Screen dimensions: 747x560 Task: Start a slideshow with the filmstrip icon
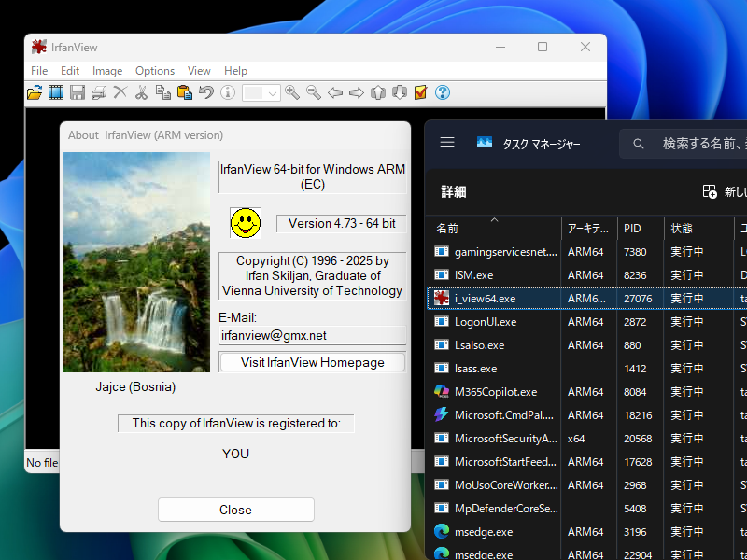[58, 92]
